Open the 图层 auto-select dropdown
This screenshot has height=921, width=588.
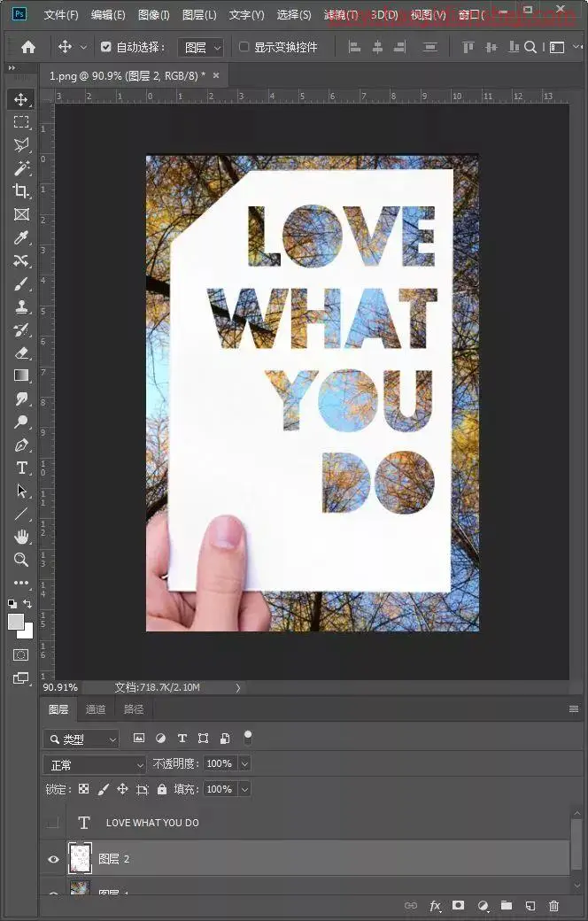201,48
